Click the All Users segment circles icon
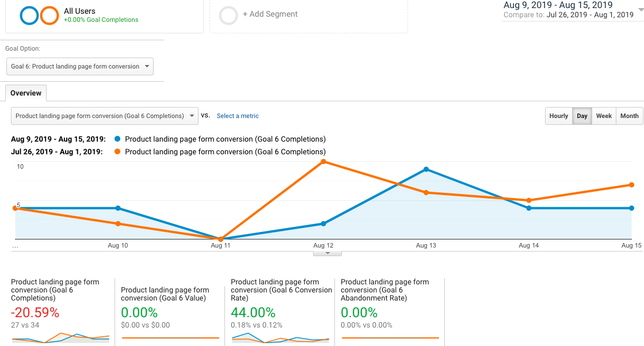This screenshot has height=346, width=644. [x=39, y=16]
